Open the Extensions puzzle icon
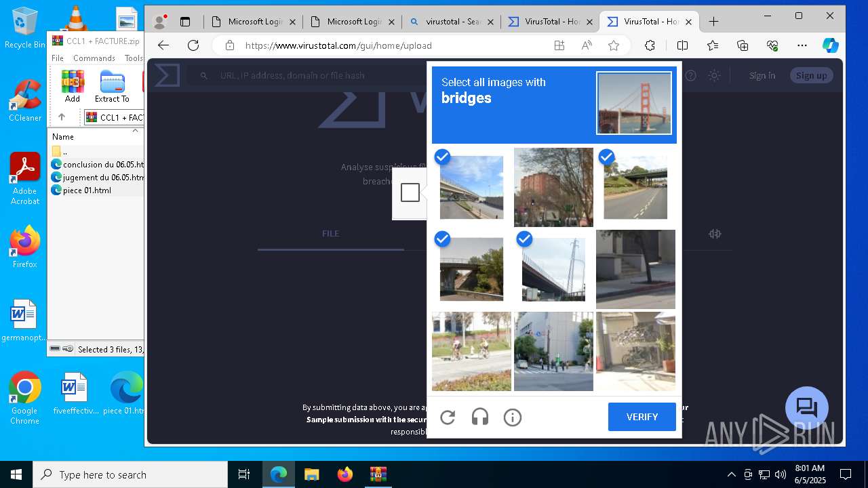Screen dimensions: 868x488 pos(650,45)
